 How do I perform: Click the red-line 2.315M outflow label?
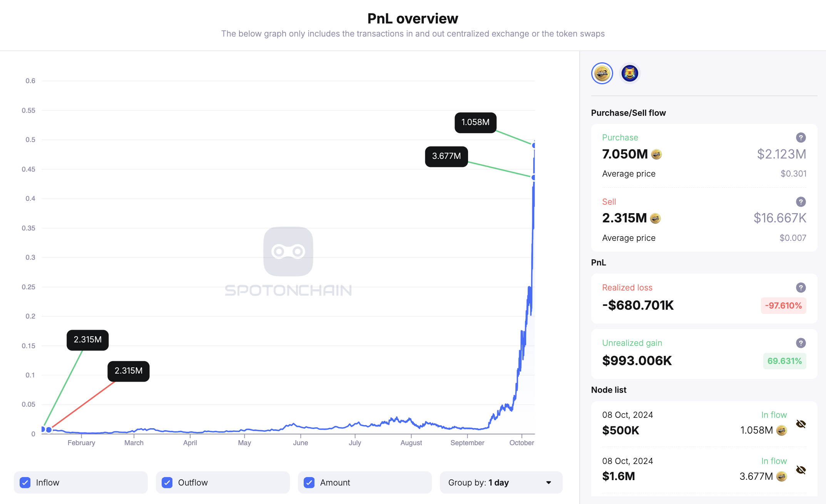tap(129, 371)
